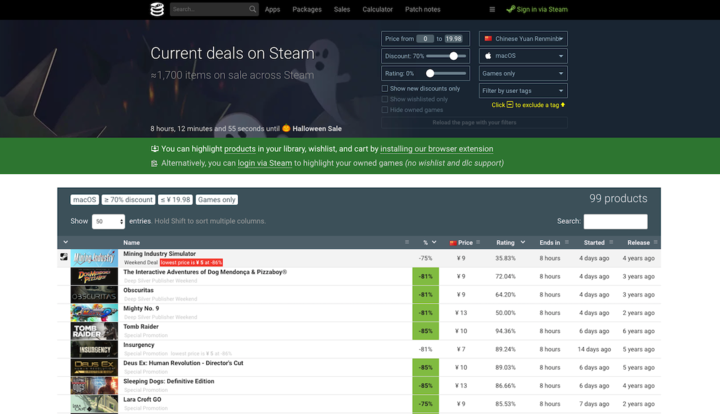Click the minus exclude-tag icon

pyautogui.click(x=509, y=105)
